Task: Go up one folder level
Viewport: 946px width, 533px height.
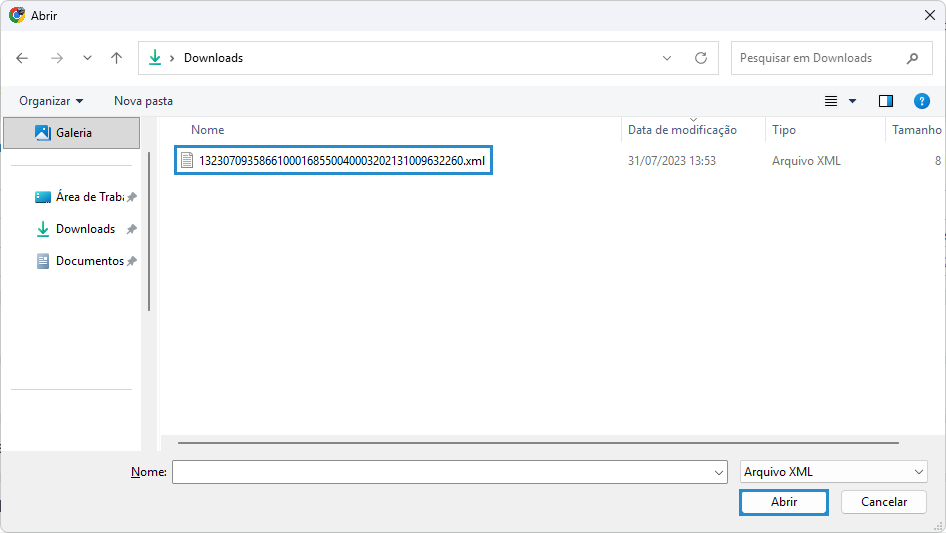Action: click(x=116, y=58)
